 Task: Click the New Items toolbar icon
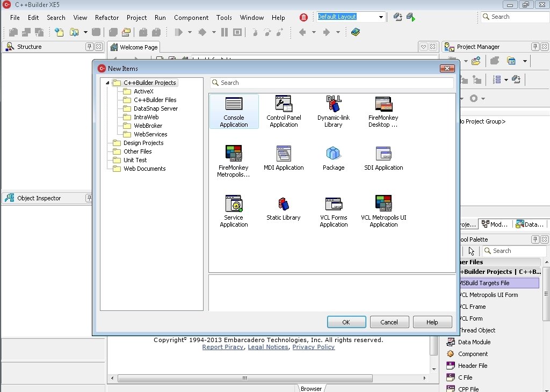pyautogui.click(x=59, y=32)
